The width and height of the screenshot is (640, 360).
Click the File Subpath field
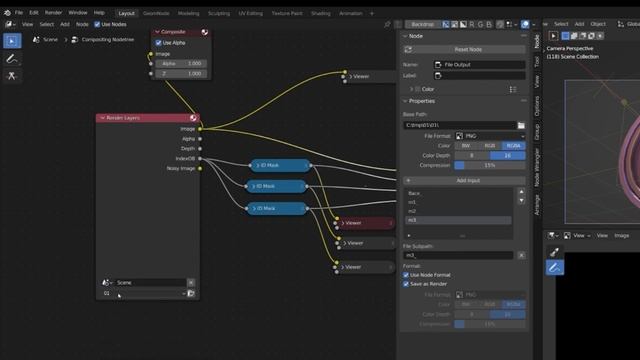tap(458, 256)
